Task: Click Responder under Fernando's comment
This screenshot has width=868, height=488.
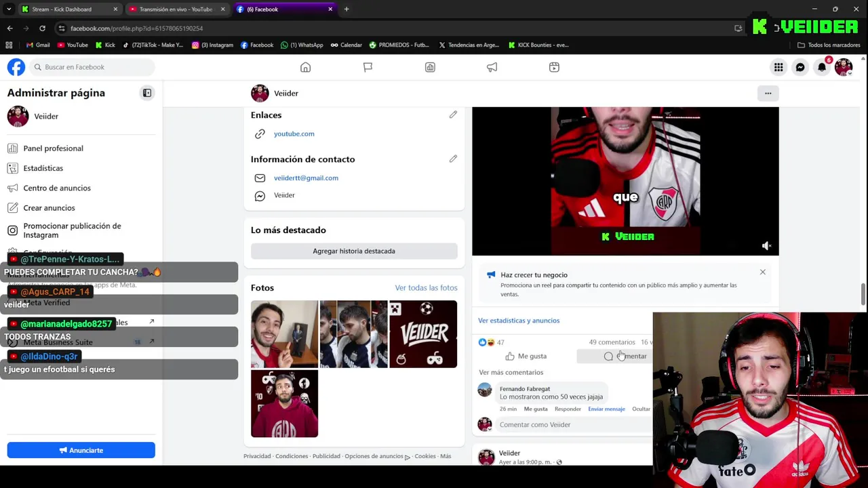Action: pos(568,409)
